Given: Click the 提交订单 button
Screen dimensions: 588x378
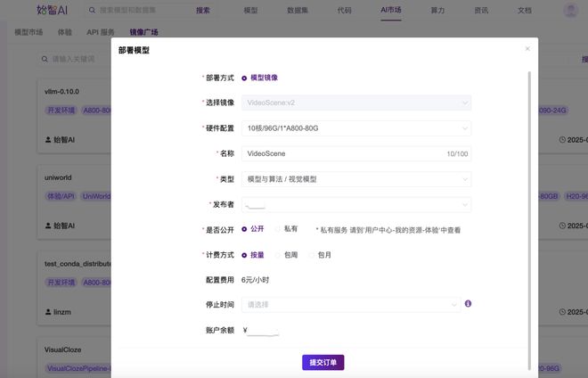Looking at the screenshot, I should point(323,363).
